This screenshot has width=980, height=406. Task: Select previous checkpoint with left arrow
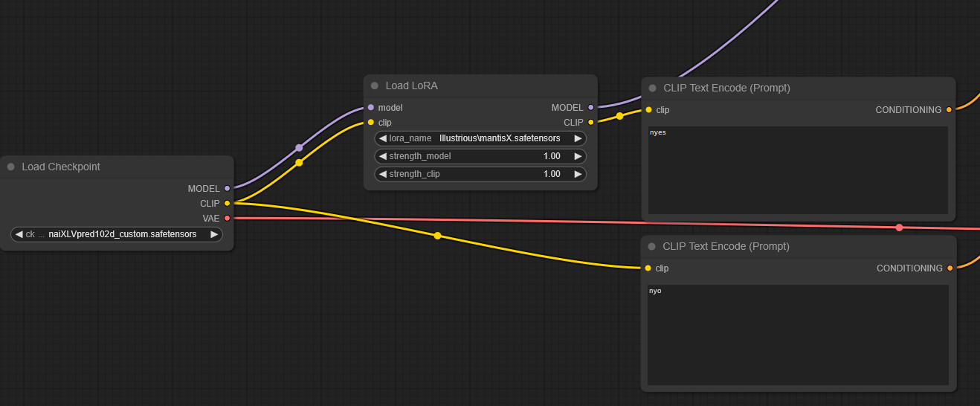(19, 234)
